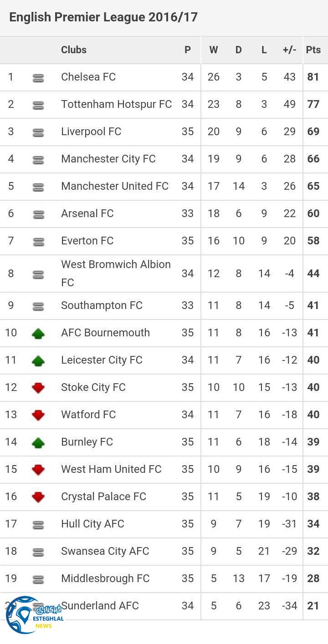Click the grey no-change icon beside Chelsea FC
Viewport: 328px width, 644px height.
pyautogui.click(x=38, y=78)
